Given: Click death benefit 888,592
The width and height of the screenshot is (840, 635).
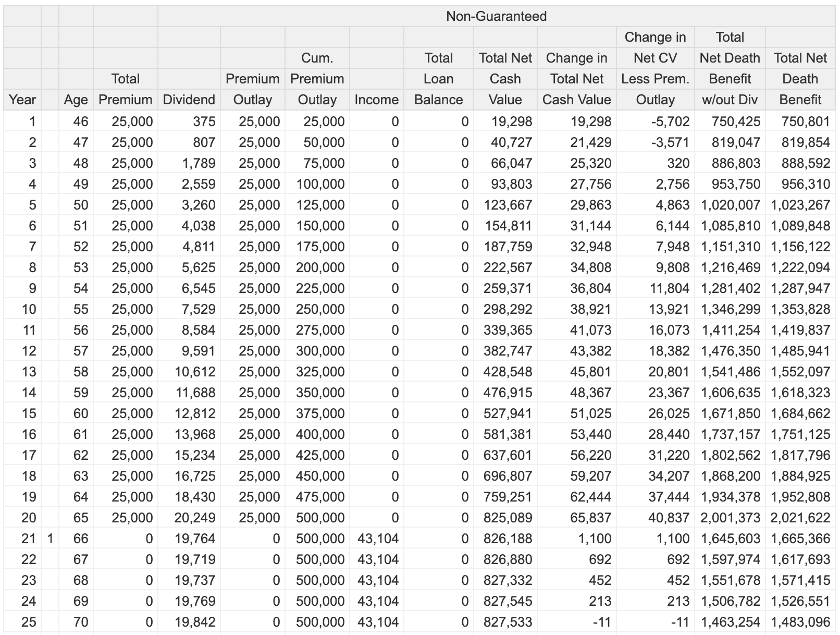Looking at the screenshot, I should click(x=800, y=163).
